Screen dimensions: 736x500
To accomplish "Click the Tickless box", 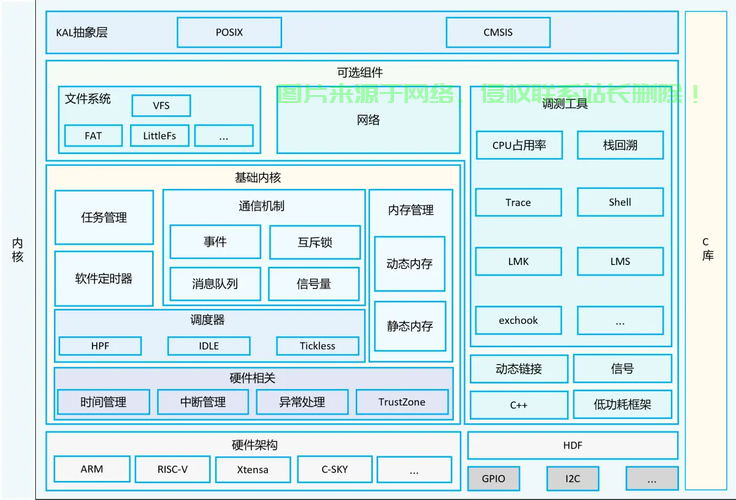I will (318, 346).
